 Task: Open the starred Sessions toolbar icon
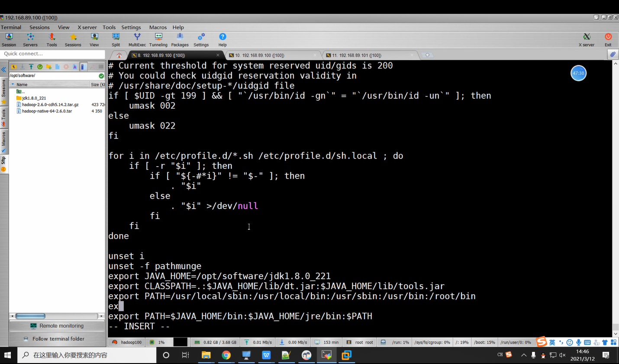(x=73, y=39)
